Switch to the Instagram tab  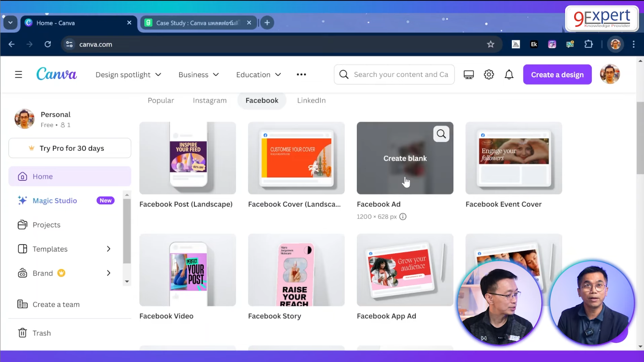209,100
